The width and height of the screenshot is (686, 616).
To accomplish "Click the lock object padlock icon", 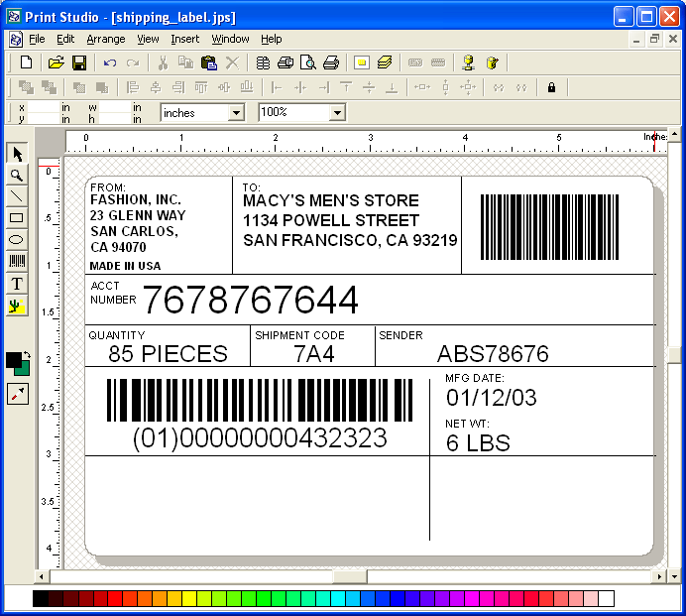I will click(552, 87).
